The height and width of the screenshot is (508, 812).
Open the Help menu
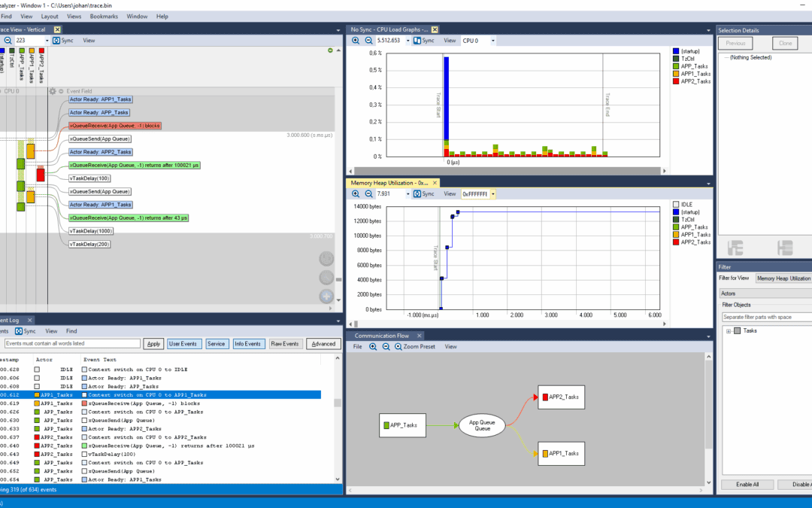(x=162, y=17)
